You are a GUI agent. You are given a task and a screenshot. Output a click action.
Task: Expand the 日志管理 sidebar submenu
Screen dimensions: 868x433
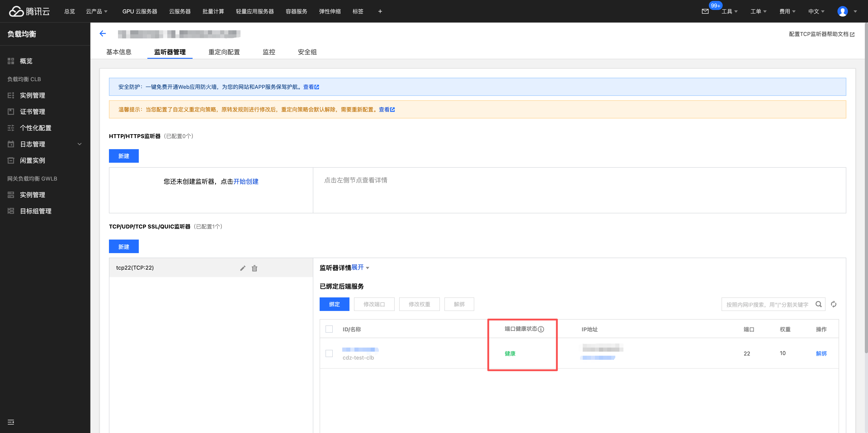click(x=80, y=144)
